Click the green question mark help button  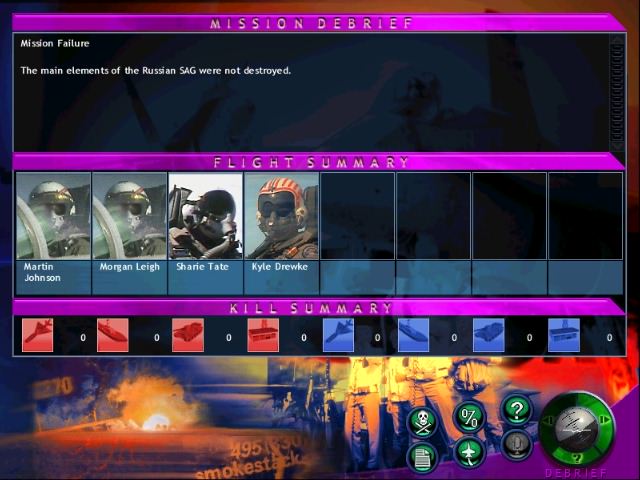point(516,409)
